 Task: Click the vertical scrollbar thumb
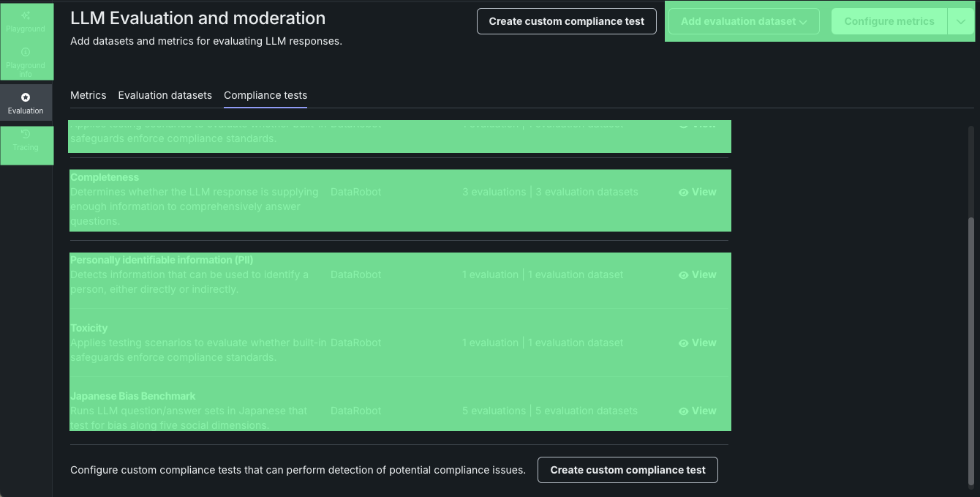971,351
